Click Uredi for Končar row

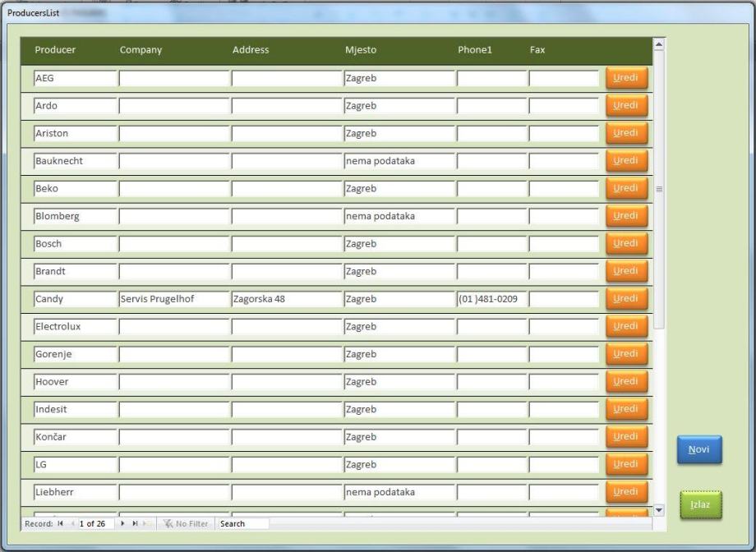[626, 436]
